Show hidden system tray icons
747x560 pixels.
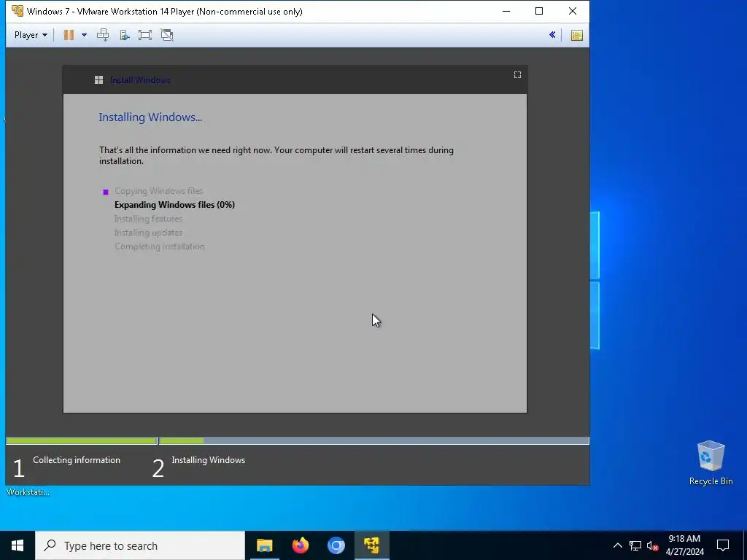(x=617, y=545)
